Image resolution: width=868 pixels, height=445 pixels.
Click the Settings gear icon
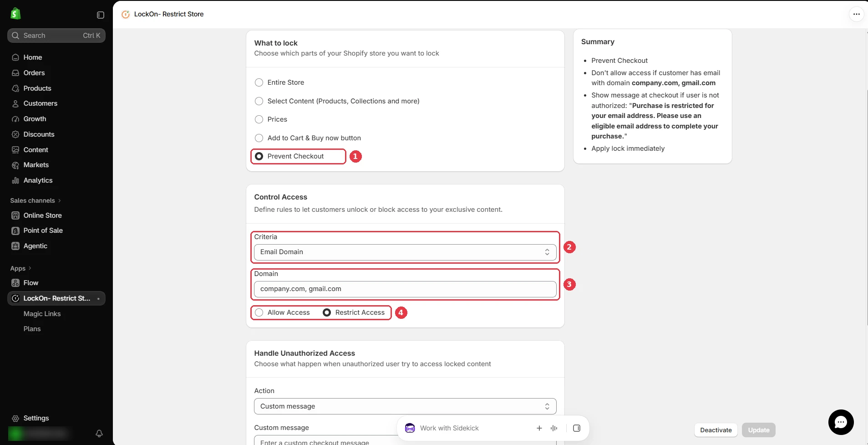tap(15, 418)
